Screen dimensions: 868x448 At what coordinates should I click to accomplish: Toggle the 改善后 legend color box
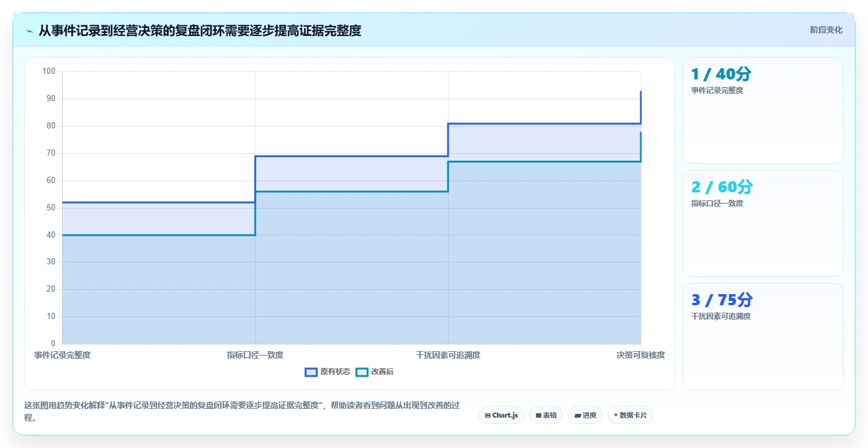click(362, 372)
